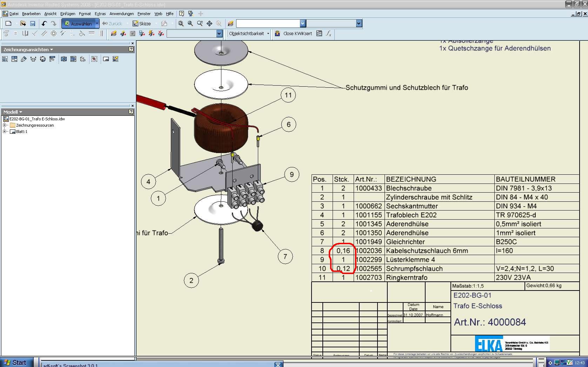The image size is (588, 367).
Task: Open the Auswählen dropdown arrow
Action: tap(97, 24)
